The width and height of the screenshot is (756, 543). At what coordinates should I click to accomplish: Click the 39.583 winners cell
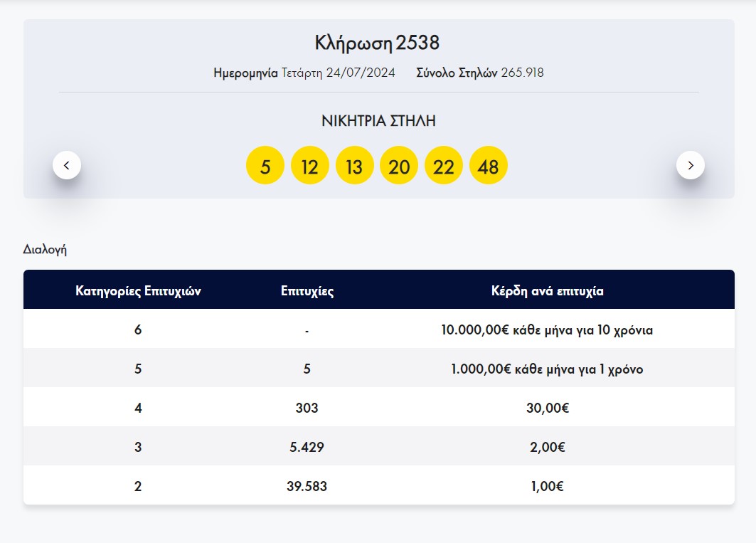[x=307, y=487]
